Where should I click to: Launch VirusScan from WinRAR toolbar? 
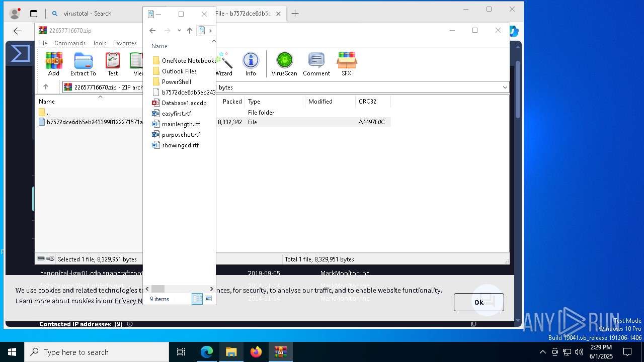point(284,64)
